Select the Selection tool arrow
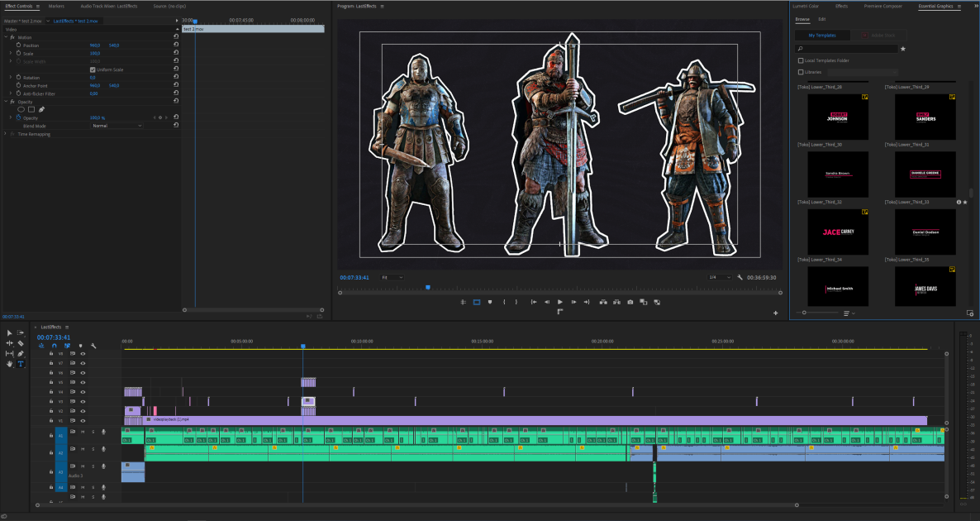 coord(9,333)
